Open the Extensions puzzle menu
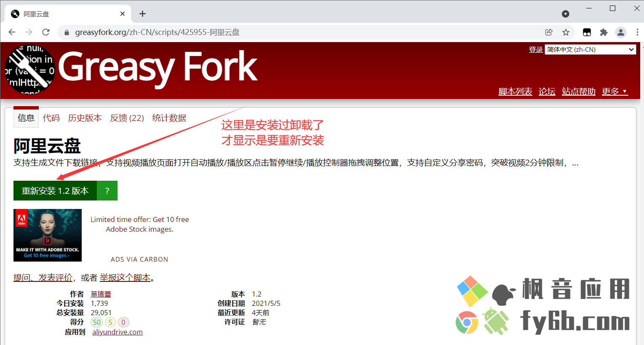The image size is (644, 345). pyautogui.click(x=604, y=32)
